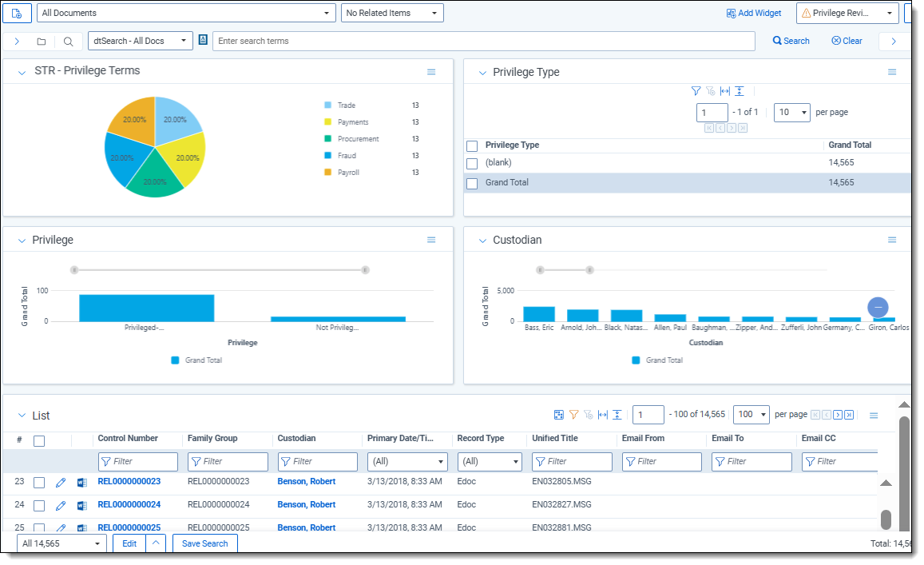Tick the checkbox for list row 23
Image resolution: width=924 pixels, height=565 pixels.
[x=39, y=482]
